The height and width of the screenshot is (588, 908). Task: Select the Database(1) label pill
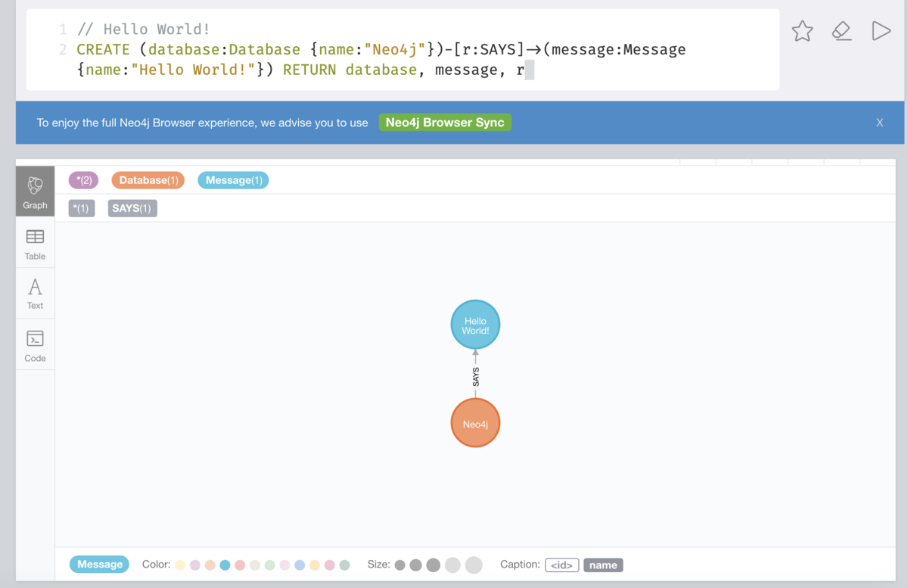click(149, 180)
